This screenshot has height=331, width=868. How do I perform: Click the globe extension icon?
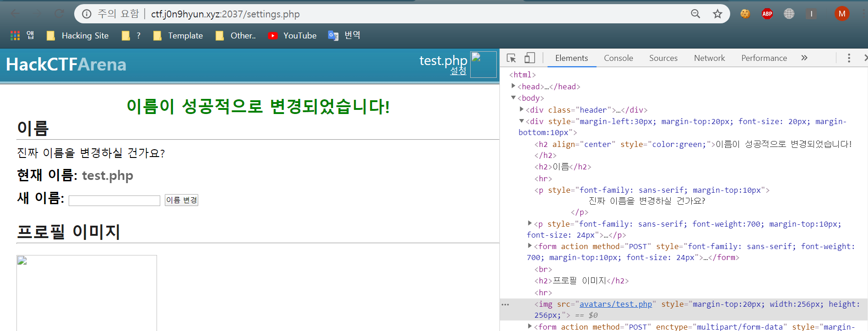(x=789, y=14)
